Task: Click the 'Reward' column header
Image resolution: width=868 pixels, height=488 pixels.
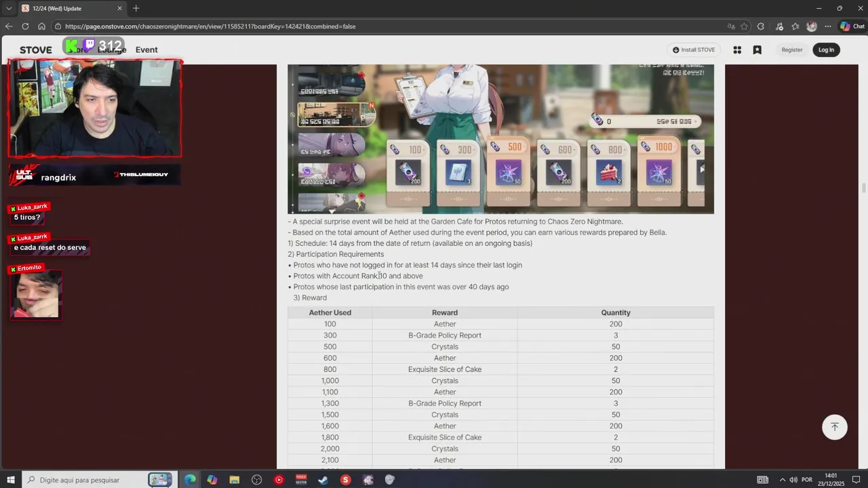Action: (x=445, y=312)
